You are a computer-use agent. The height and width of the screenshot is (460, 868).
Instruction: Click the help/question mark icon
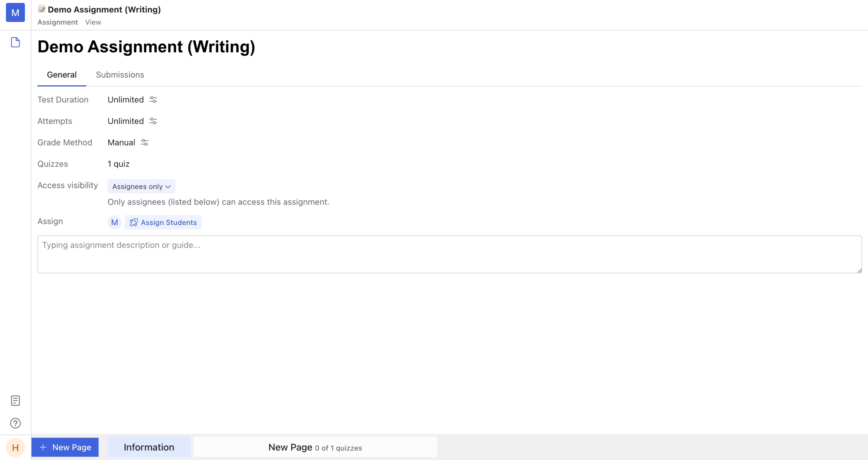(x=15, y=423)
